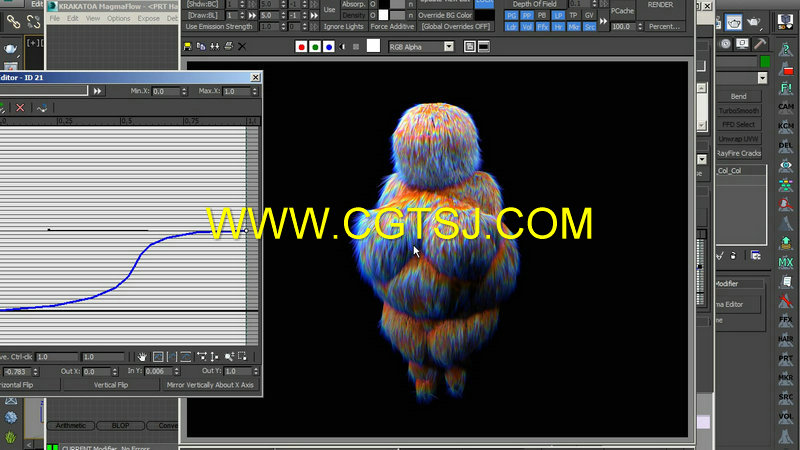Open the File menu in MagmaFlow
800x450 pixels.
point(55,18)
